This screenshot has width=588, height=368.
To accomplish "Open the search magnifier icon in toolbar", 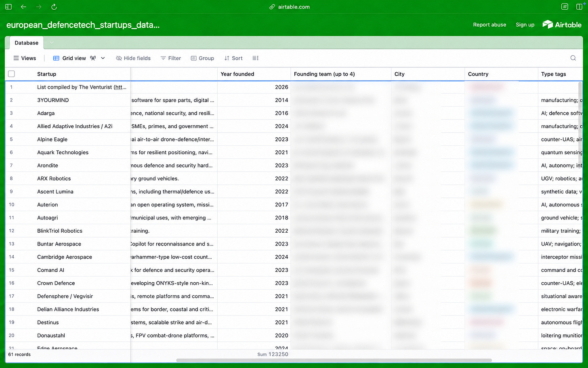I will click(x=573, y=58).
